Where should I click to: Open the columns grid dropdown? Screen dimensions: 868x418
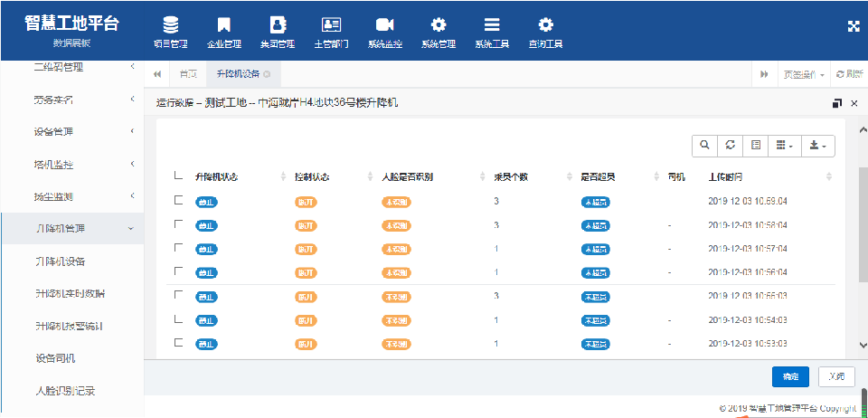pyautogui.click(x=784, y=145)
